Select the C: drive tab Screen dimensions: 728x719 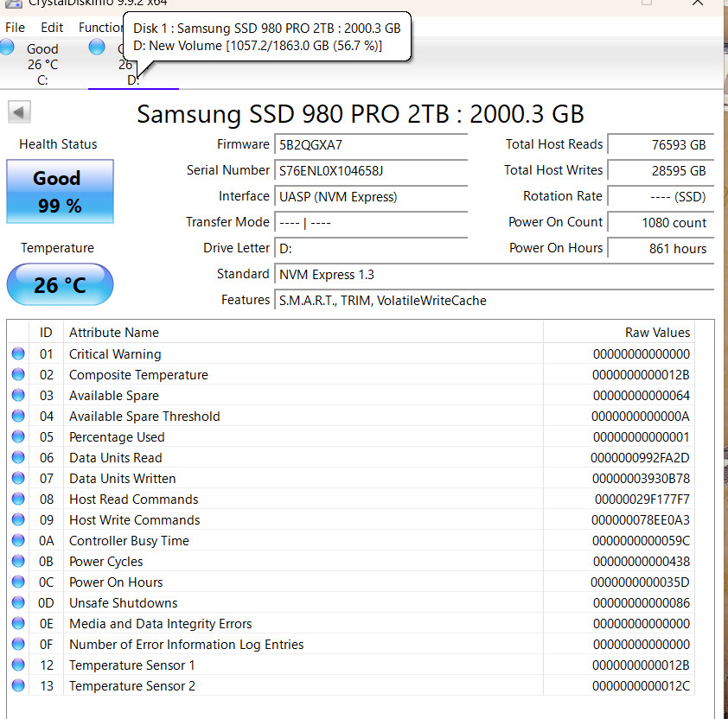point(42,64)
